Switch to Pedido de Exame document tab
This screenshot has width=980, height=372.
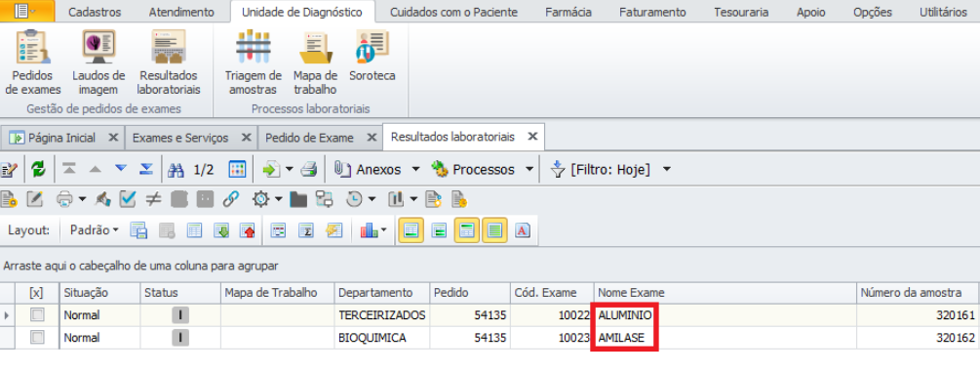309,137
